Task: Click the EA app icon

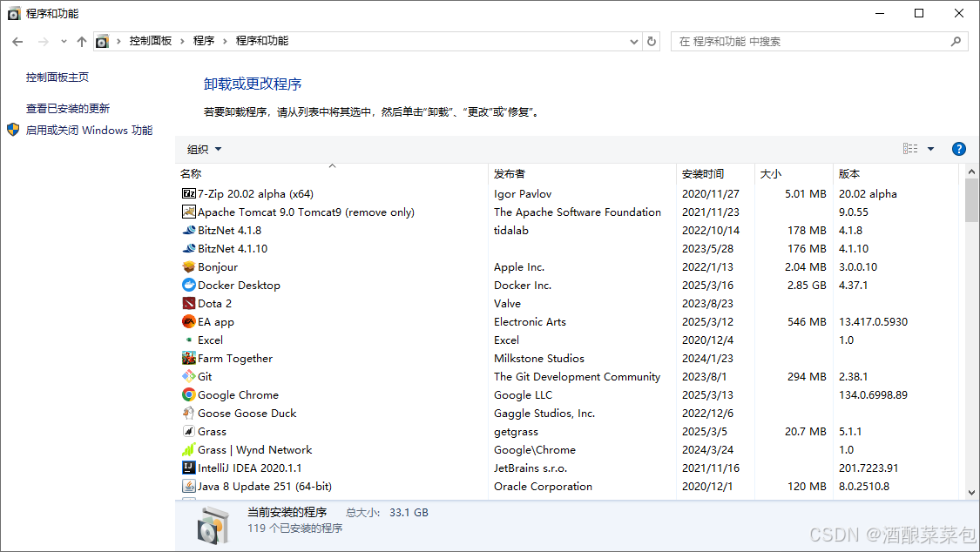Action: 189,321
